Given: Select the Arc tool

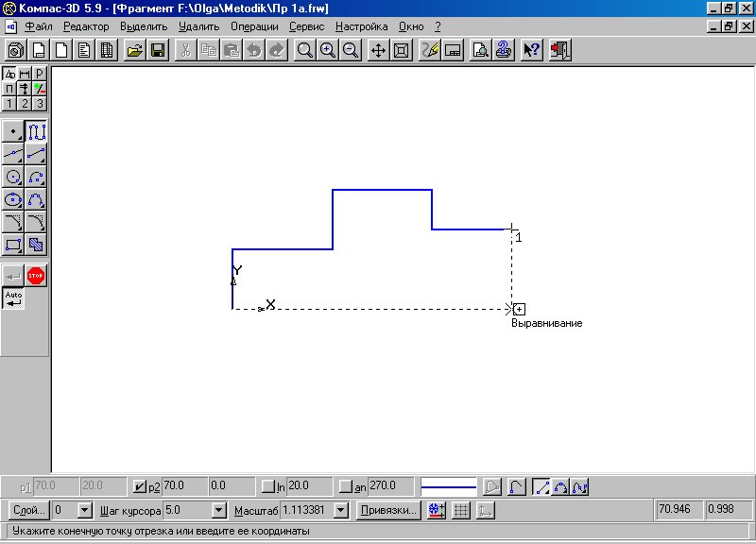Looking at the screenshot, I should [x=36, y=177].
